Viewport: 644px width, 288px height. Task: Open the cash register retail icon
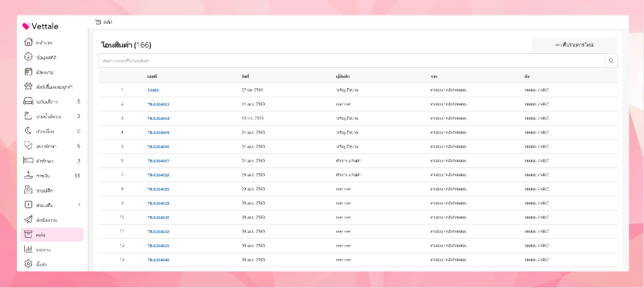tap(28, 190)
